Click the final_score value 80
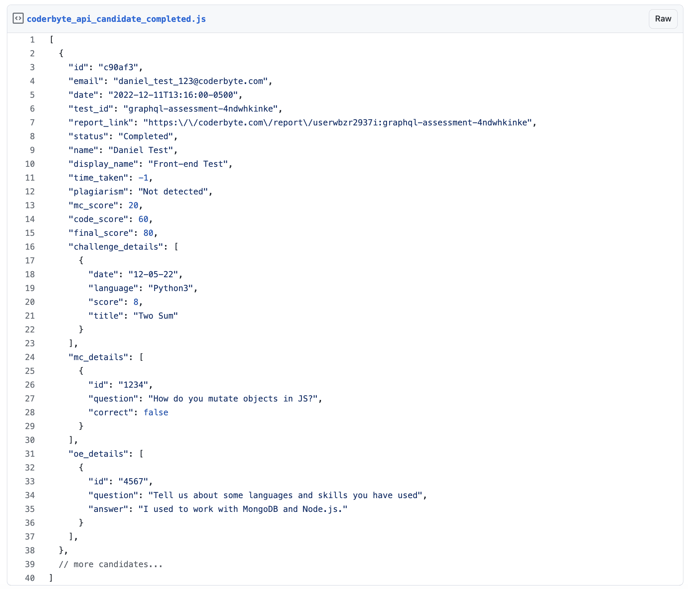 tap(148, 233)
